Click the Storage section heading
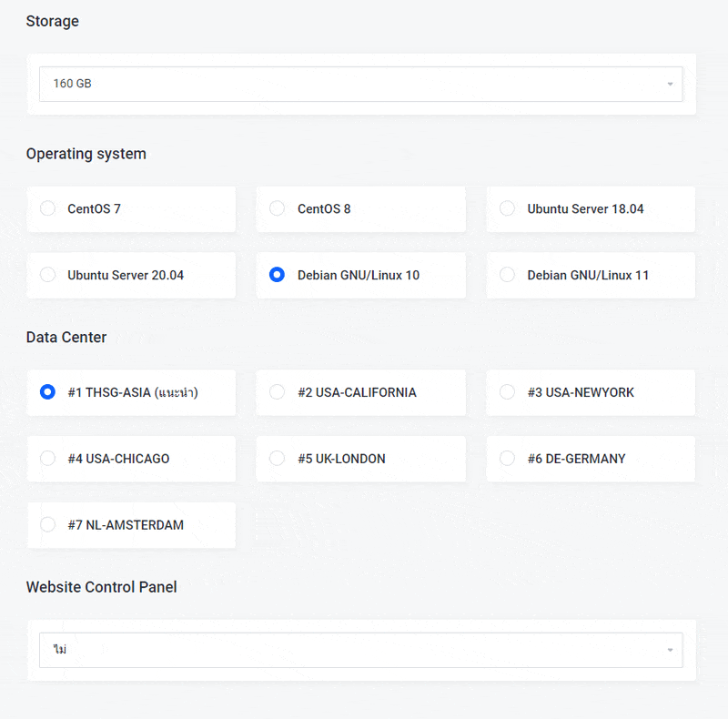Screen dimensions: 728x719 (x=52, y=21)
